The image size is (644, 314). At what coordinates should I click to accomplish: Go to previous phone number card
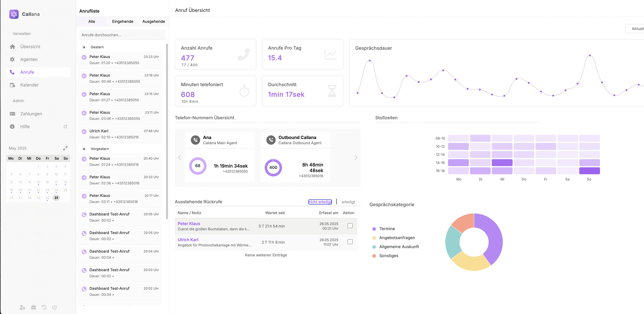[x=180, y=157]
